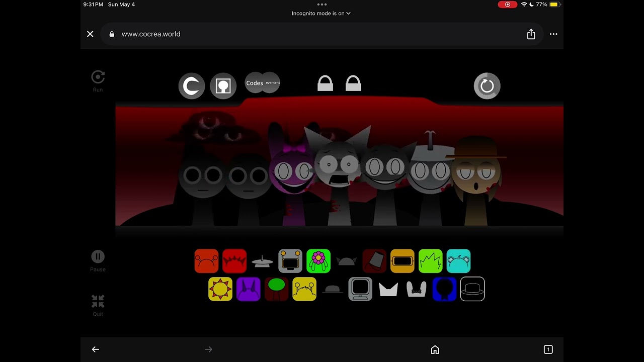Viewport: 644px width, 362px height.
Task: Reset the stage with the circular arrow
Action: [x=487, y=86]
